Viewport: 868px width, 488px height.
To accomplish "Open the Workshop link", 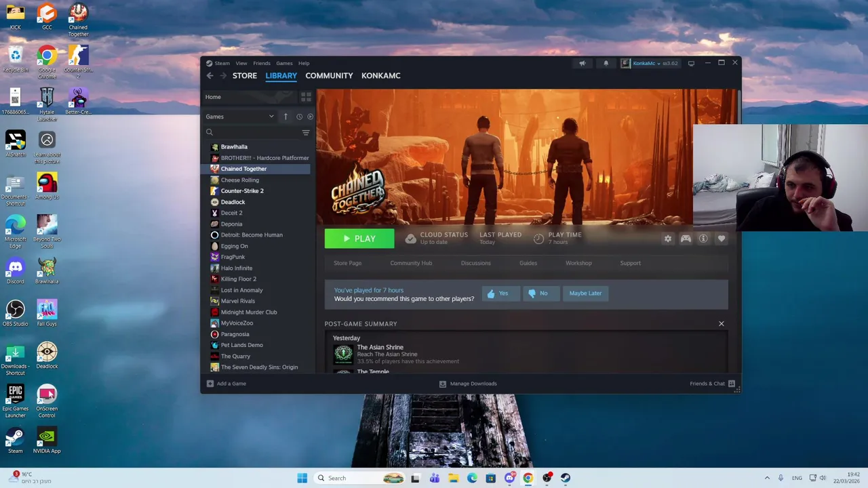I will point(578,263).
